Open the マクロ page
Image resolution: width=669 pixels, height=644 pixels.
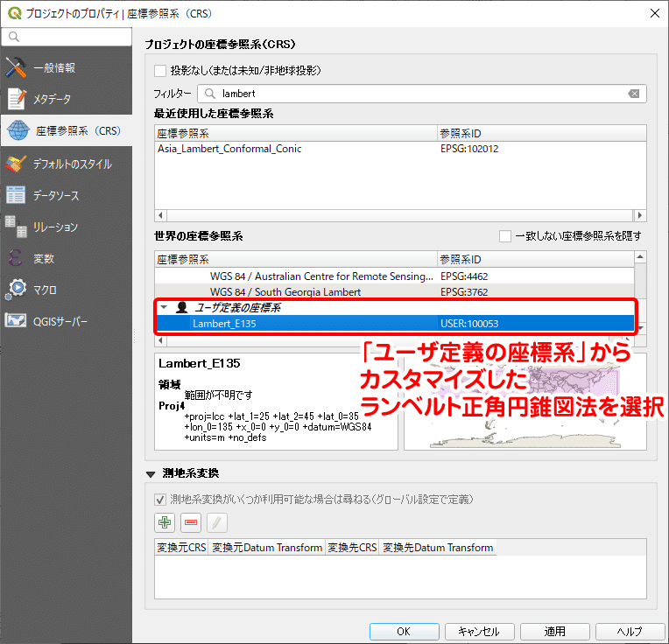coord(67,290)
